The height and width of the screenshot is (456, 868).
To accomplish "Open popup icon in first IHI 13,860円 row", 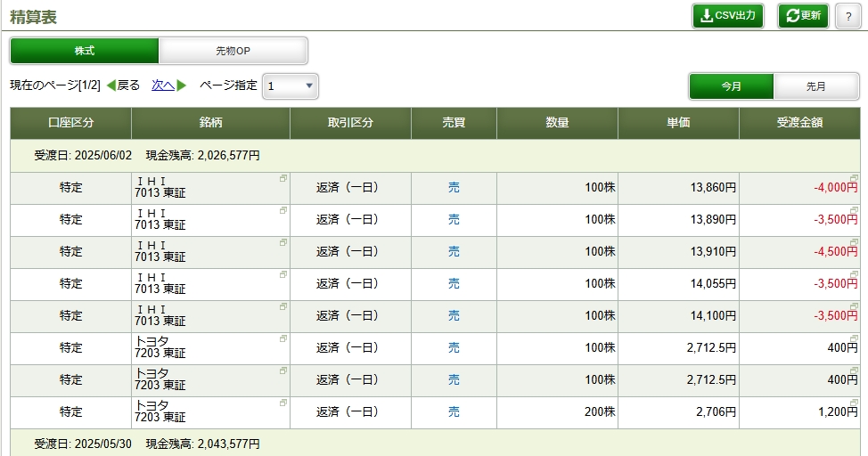I will [283, 178].
